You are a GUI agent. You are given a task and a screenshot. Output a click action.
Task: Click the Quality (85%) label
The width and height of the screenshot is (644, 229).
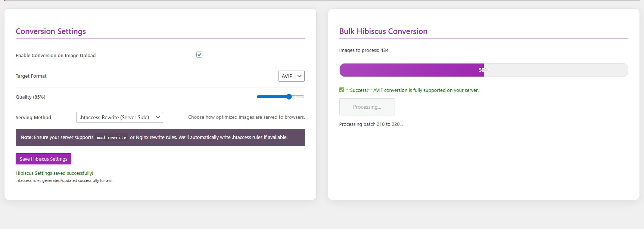pos(31,97)
